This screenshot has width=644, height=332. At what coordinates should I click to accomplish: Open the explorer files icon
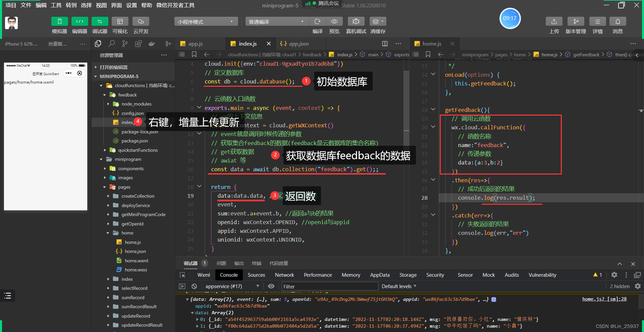[98, 44]
